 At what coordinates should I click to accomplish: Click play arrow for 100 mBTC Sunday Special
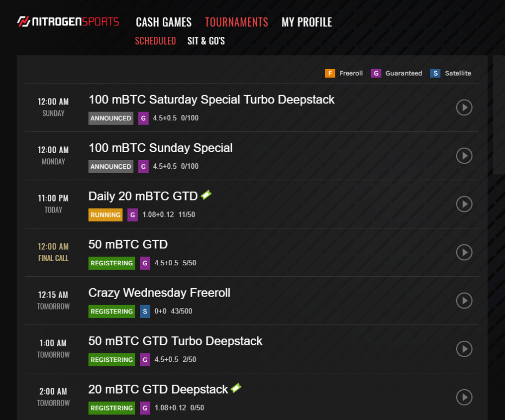point(464,156)
